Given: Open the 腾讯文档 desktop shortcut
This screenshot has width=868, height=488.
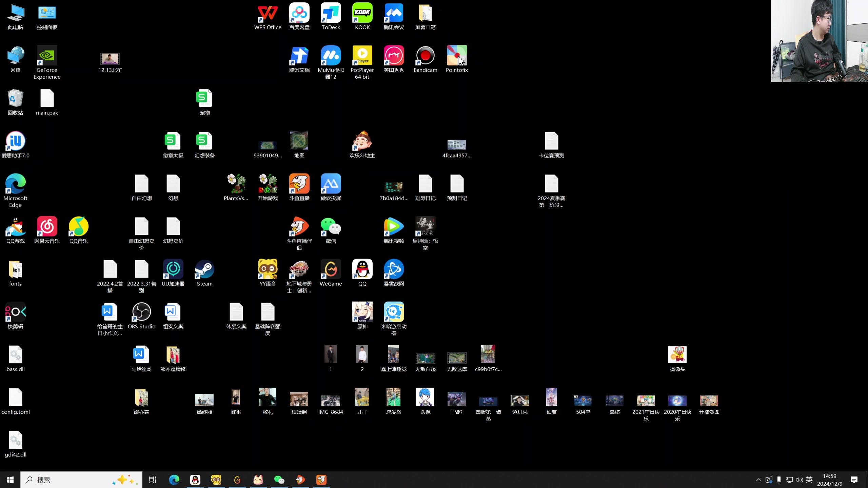Looking at the screenshot, I should coord(299,59).
